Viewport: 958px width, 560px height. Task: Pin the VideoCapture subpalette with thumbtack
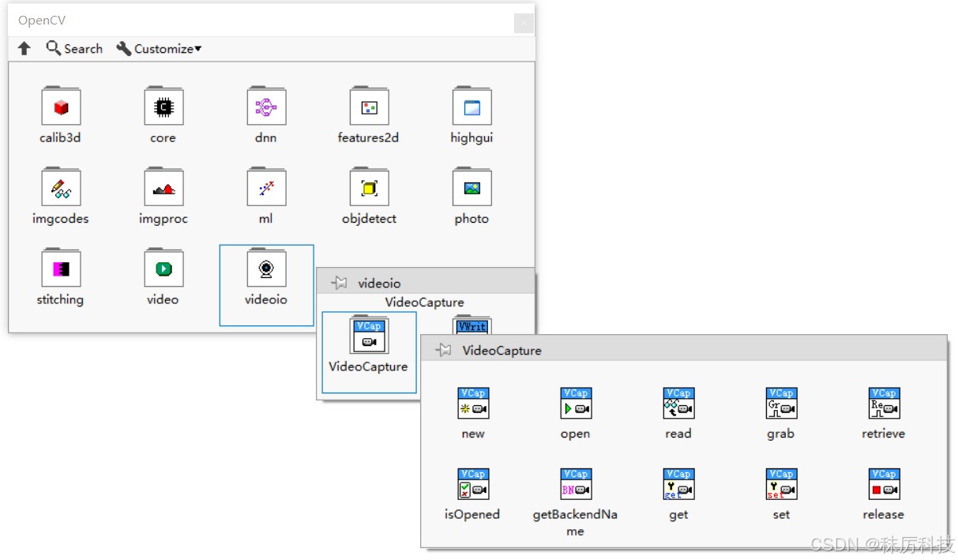coord(443,350)
